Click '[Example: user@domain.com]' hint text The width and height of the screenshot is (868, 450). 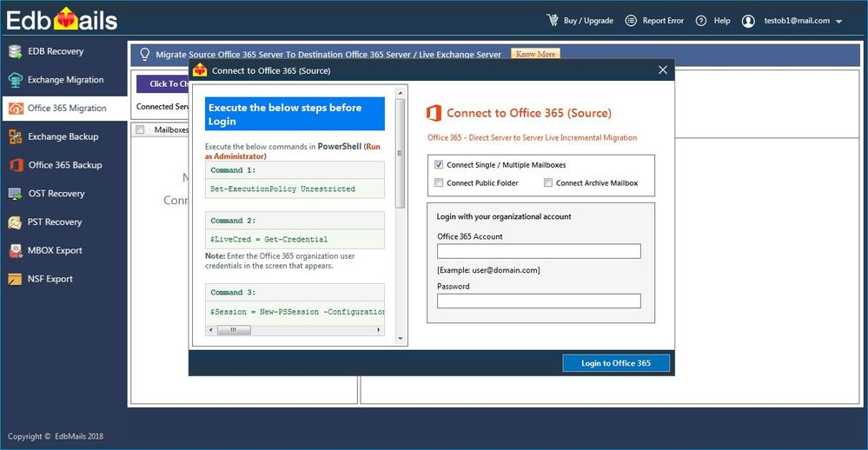[x=488, y=270]
